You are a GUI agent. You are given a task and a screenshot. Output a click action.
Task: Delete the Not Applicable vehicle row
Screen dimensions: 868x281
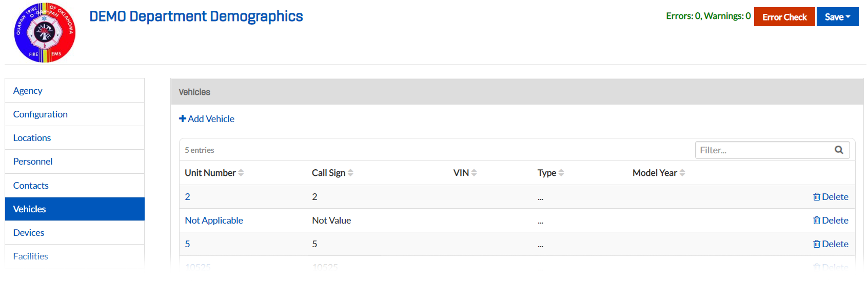click(x=831, y=220)
